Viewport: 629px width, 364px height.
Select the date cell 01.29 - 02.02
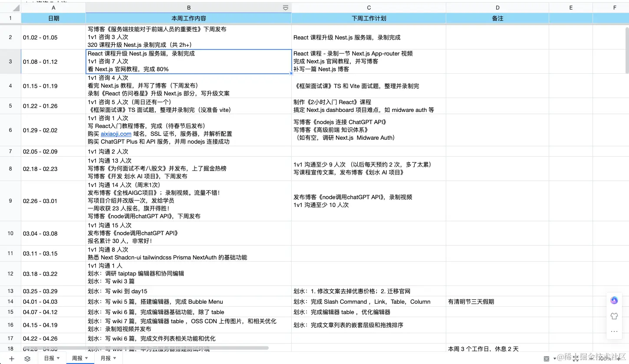pos(53,130)
